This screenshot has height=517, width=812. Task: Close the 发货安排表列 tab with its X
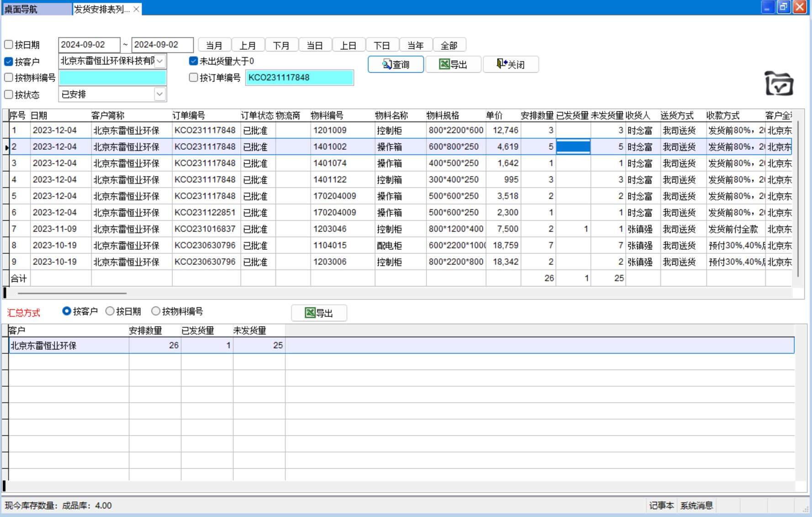136,9
